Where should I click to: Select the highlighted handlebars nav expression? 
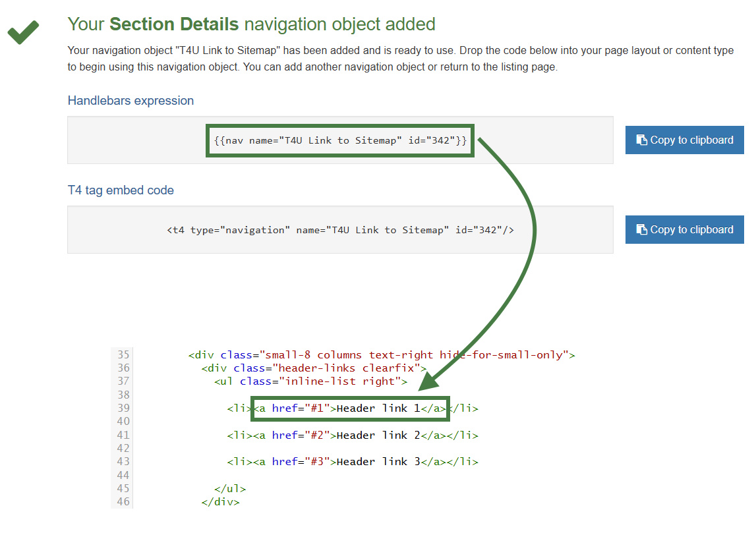pos(340,140)
